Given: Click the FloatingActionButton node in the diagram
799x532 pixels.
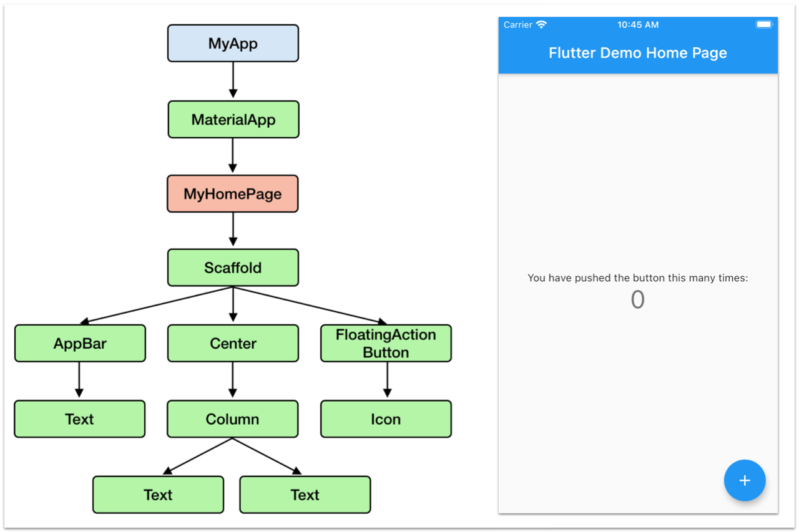Looking at the screenshot, I should point(385,343).
